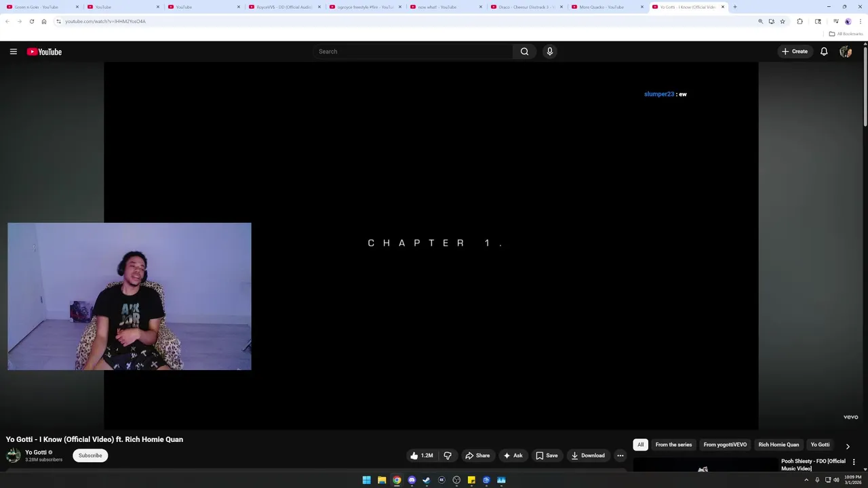Click the Pooh Shiesty FDO video title
Viewport: 868px width, 488px height.
click(813, 464)
